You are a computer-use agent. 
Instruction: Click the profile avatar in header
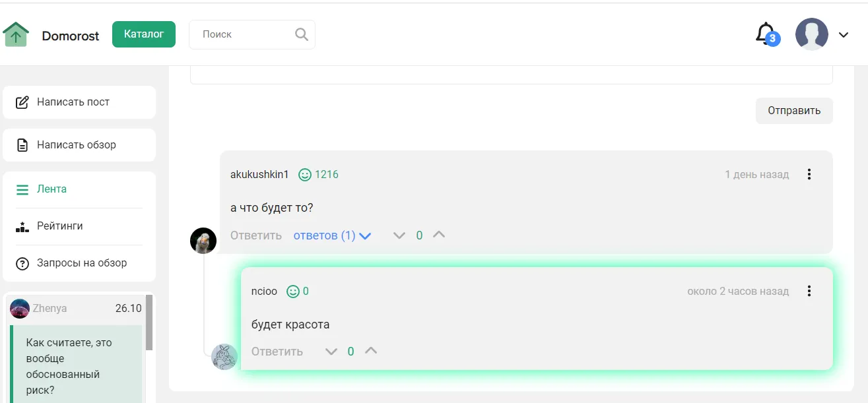(x=811, y=34)
